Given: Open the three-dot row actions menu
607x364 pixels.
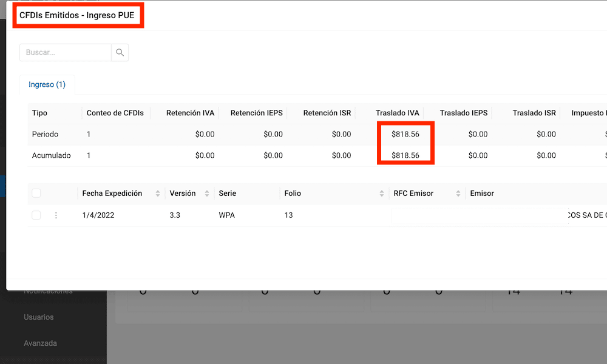Looking at the screenshot, I should point(56,215).
